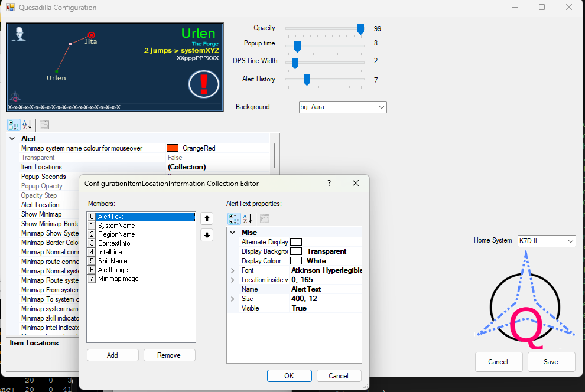Image resolution: width=585 pixels, height=392 pixels.
Task: Open the Home System K7D-II dropdown
Action: (570, 241)
